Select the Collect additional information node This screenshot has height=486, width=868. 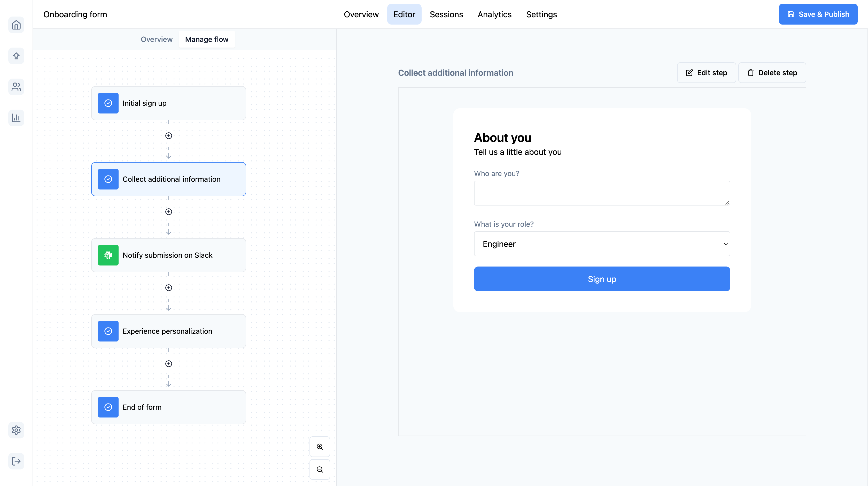[169, 179]
